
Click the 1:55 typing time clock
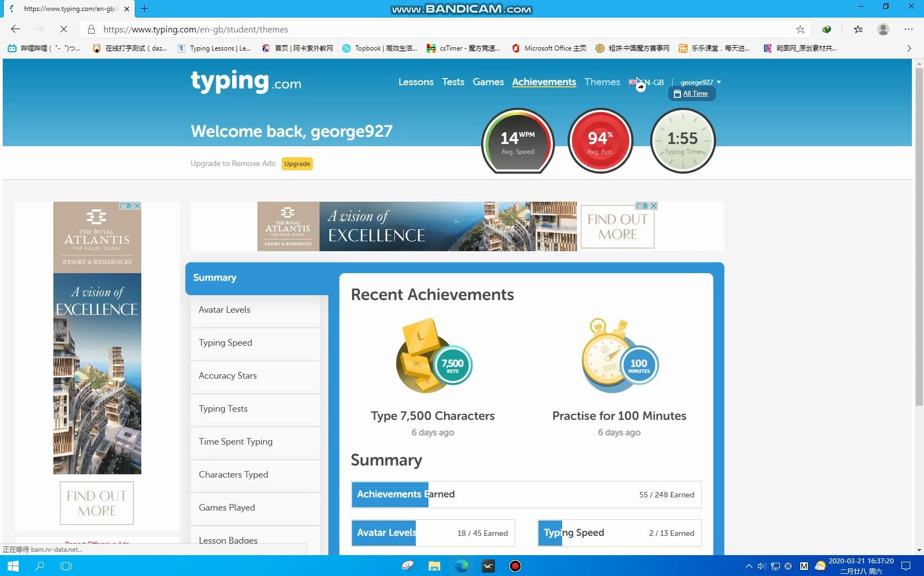pos(683,141)
